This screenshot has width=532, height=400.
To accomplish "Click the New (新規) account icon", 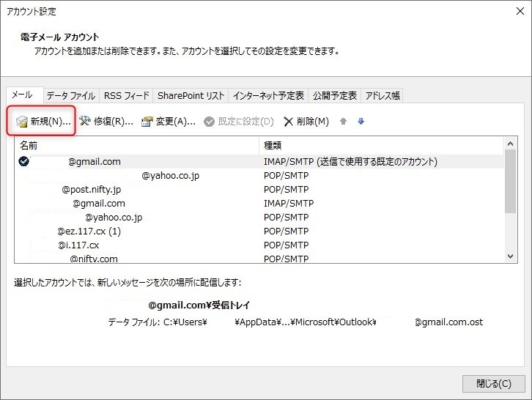I will 22,122.
